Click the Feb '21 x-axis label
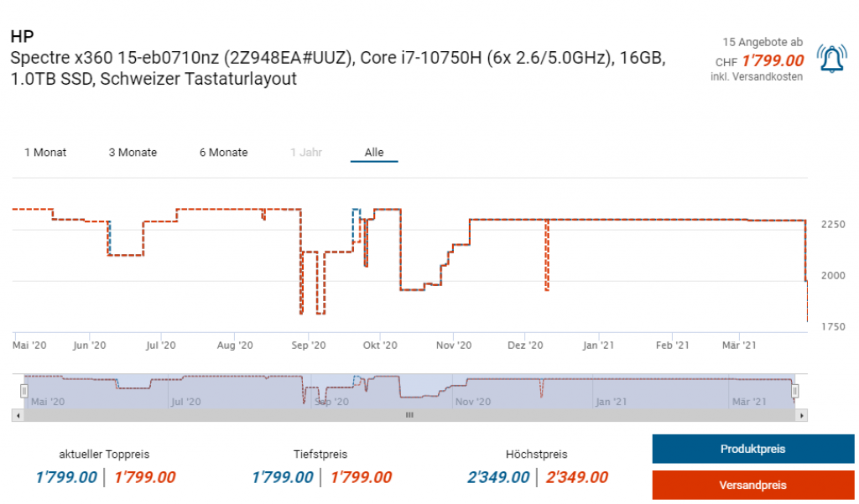 point(672,346)
